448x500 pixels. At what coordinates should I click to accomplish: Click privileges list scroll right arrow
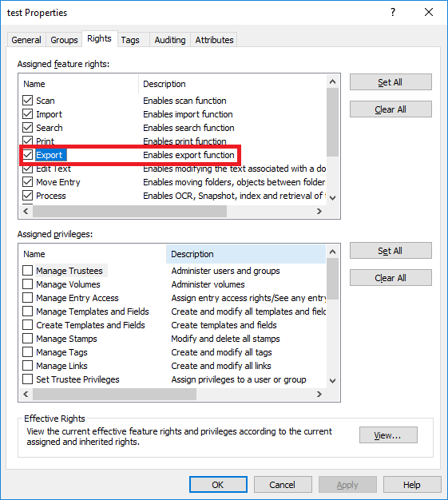tap(319, 394)
